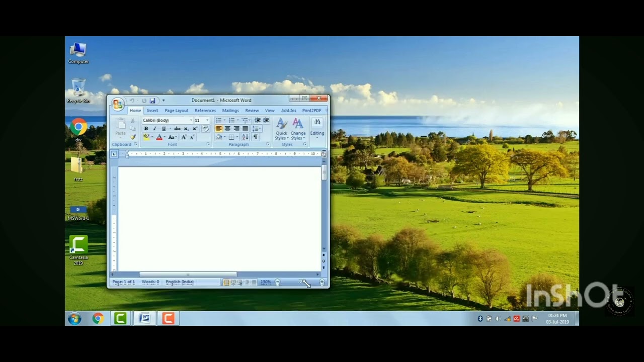Go to the Review tab
The image size is (644, 362).
(252, 111)
